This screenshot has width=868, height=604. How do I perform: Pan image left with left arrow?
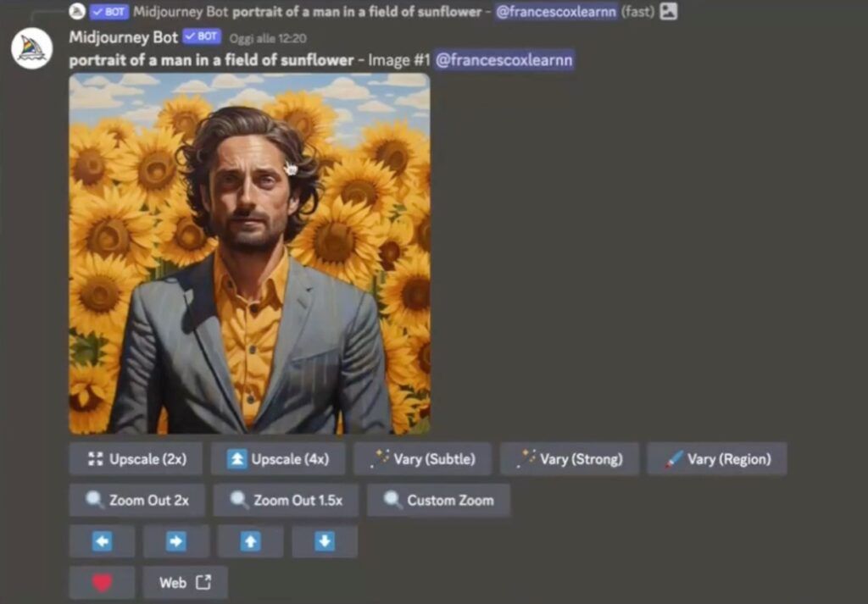(102, 541)
